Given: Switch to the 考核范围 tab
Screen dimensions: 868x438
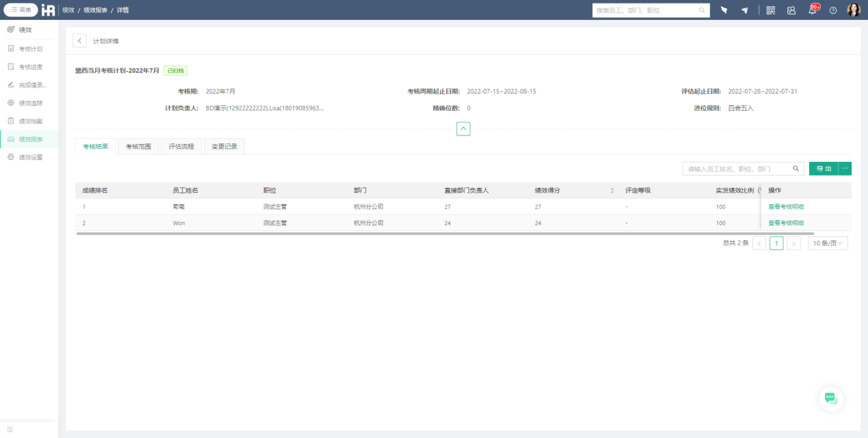Looking at the screenshot, I should tap(138, 146).
